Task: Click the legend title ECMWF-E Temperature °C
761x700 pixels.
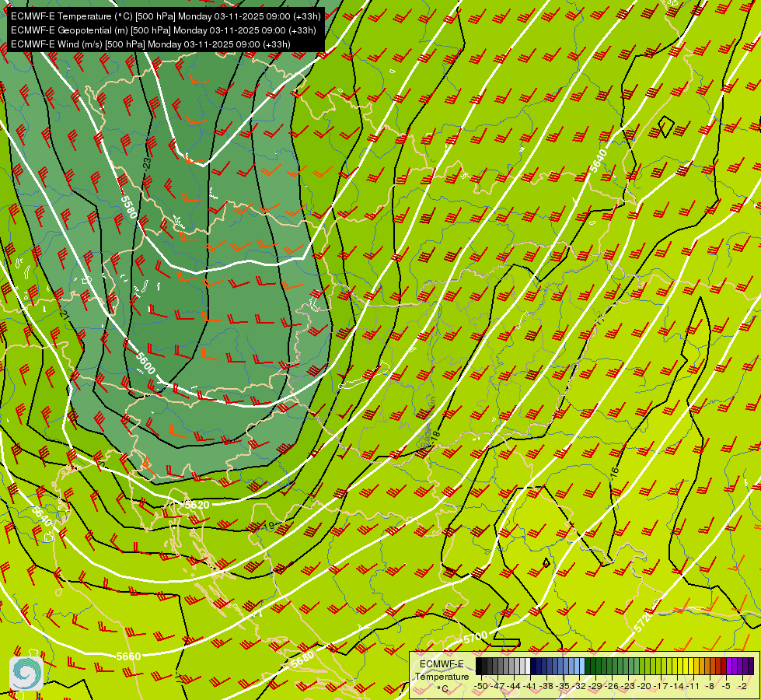Action: pos(442,676)
